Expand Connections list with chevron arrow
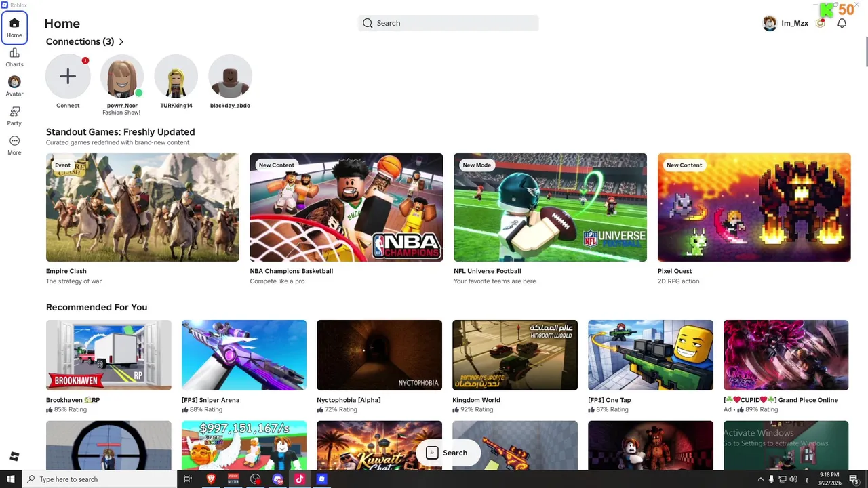 [x=121, y=42]
